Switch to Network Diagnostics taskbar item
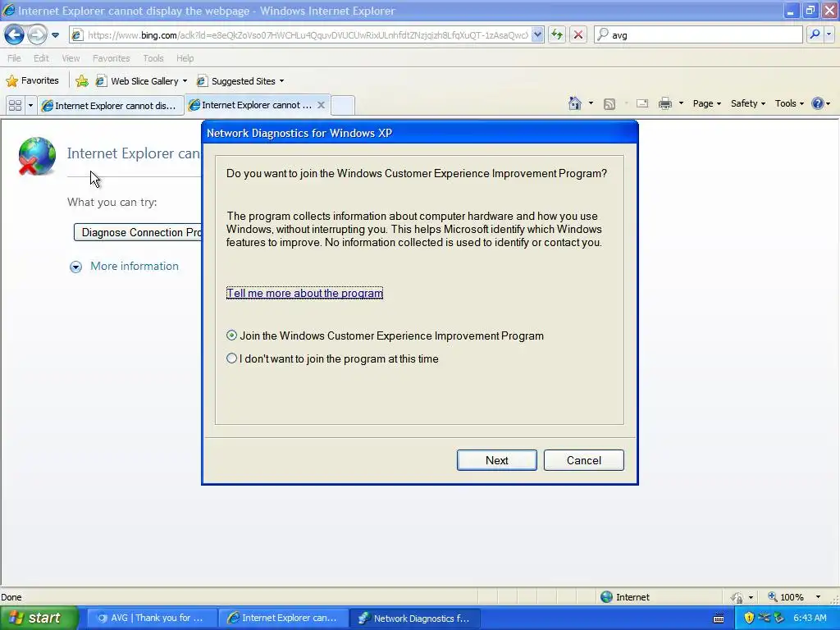 tap(414, 619)
